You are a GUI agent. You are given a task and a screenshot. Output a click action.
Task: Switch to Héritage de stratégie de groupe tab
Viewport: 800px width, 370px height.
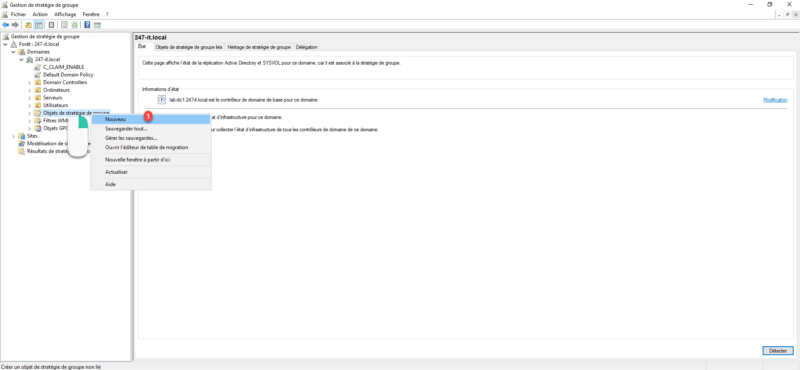coord(259,47)
